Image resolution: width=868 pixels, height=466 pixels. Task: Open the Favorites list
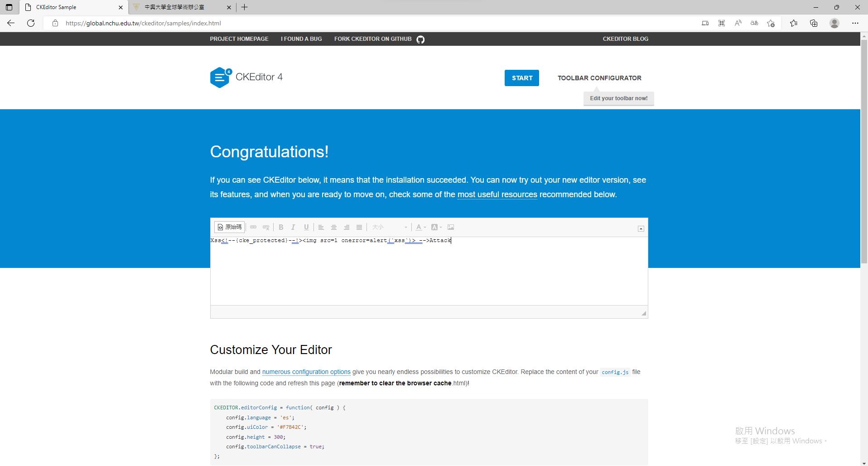pyautogui.click(x=794, y=23)
